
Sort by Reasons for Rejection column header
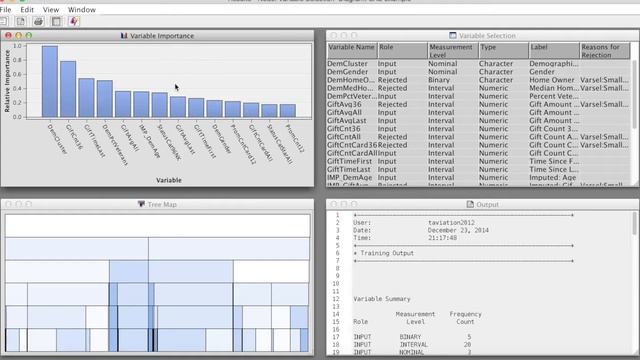pyautogui.click(x=605, y=51)
